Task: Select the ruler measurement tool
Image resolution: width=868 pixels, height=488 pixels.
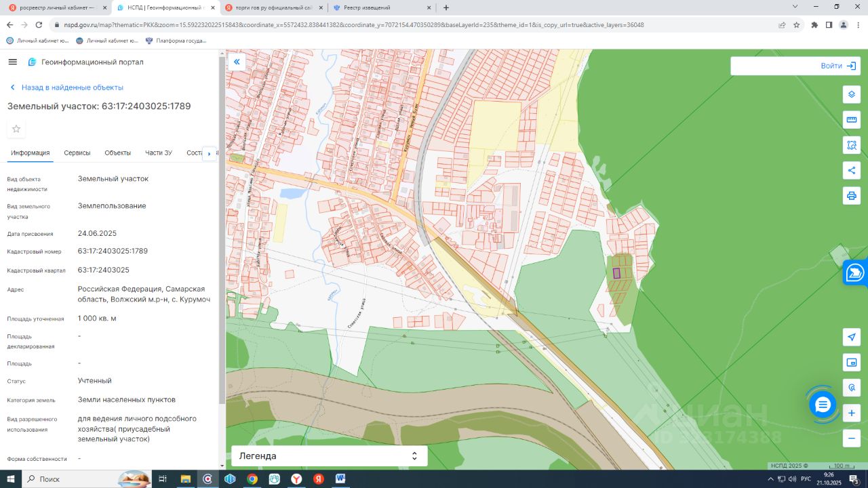Action: (x=851, y=120)
